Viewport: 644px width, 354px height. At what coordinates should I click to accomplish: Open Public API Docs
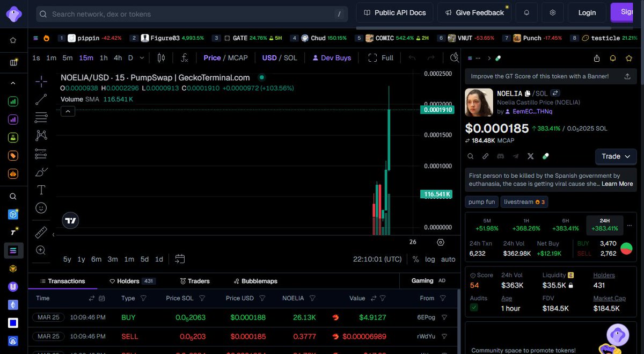pyautogui.click(x=394, y=12)
